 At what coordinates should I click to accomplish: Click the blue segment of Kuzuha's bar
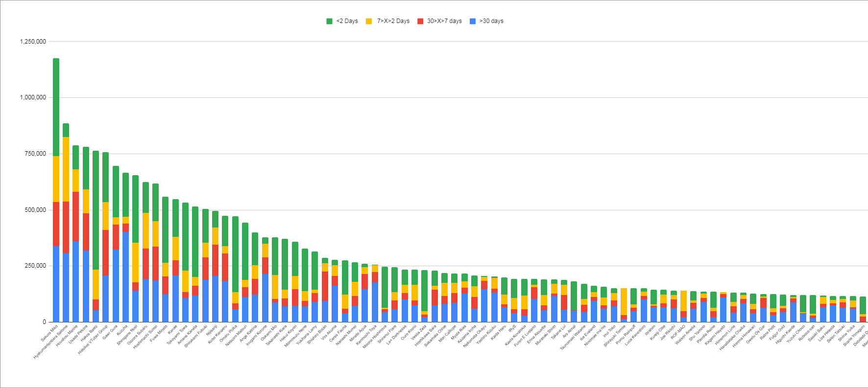126,277
